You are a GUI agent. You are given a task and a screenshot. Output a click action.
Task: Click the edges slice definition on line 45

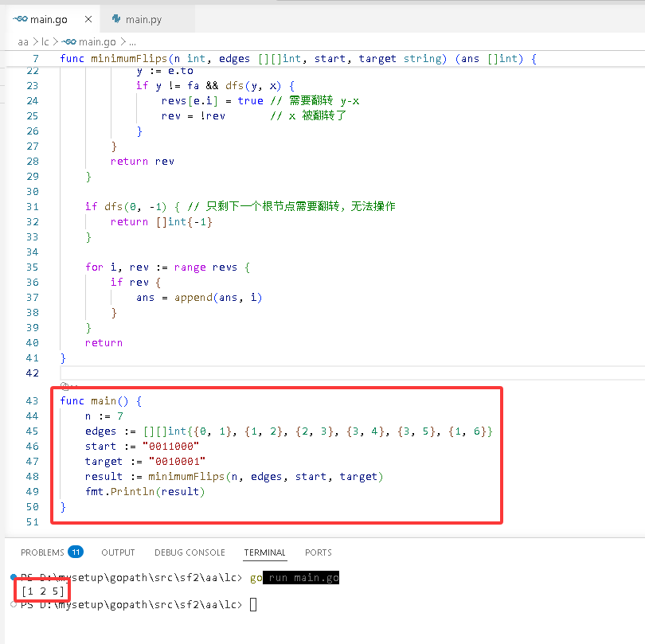pyautogui.click(x=289, y=431)
